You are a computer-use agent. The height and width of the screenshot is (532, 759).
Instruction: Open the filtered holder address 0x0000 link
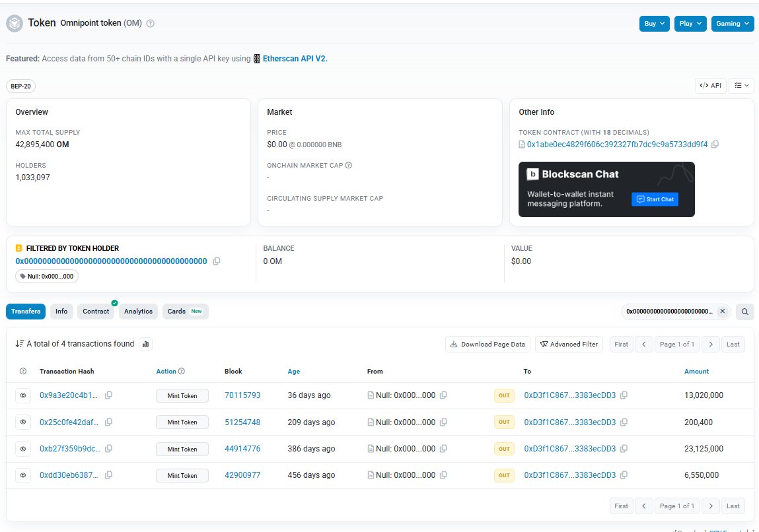(112, 261)
